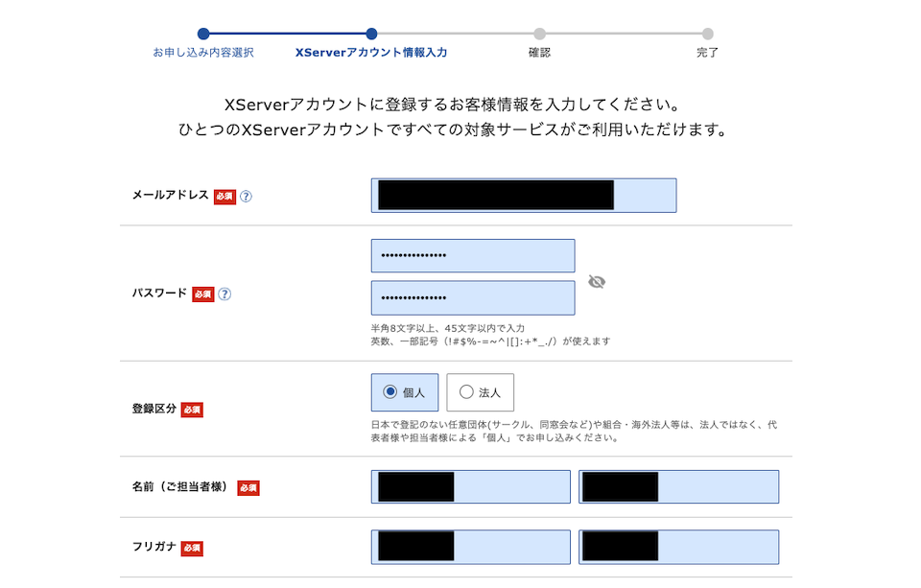Select the 個人 radio option

405,392
